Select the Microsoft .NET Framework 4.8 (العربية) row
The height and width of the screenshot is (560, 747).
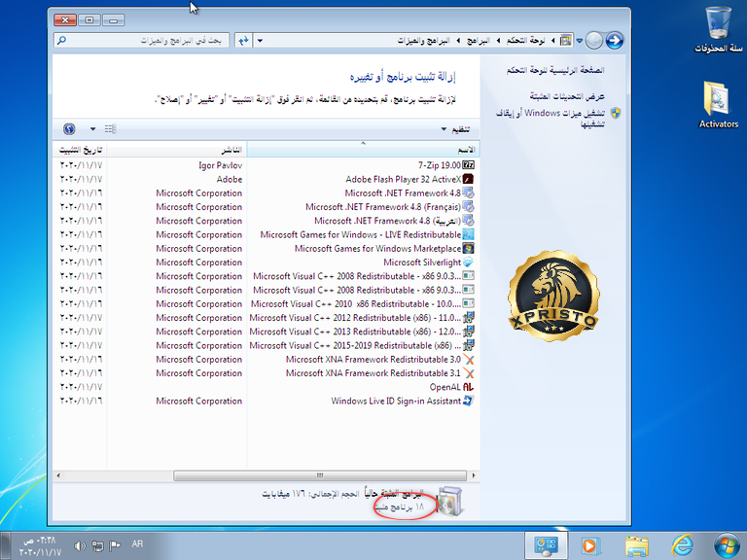tap(267, 221)
